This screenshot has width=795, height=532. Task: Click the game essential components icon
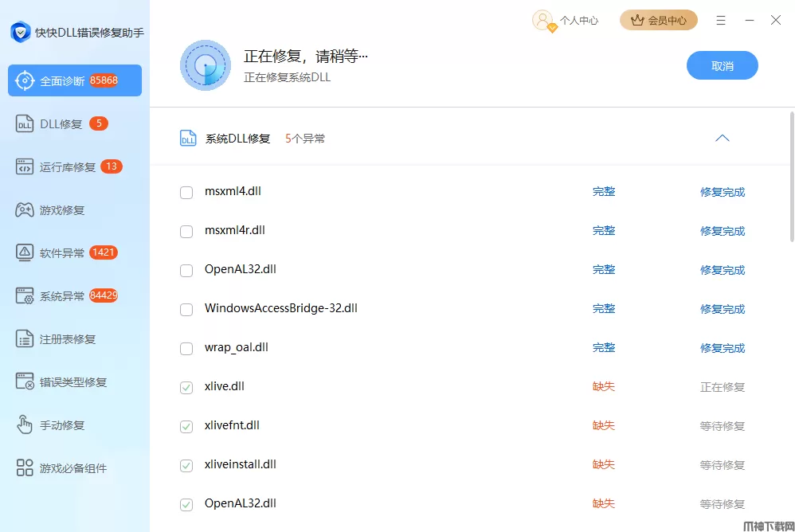pos(25,468)
